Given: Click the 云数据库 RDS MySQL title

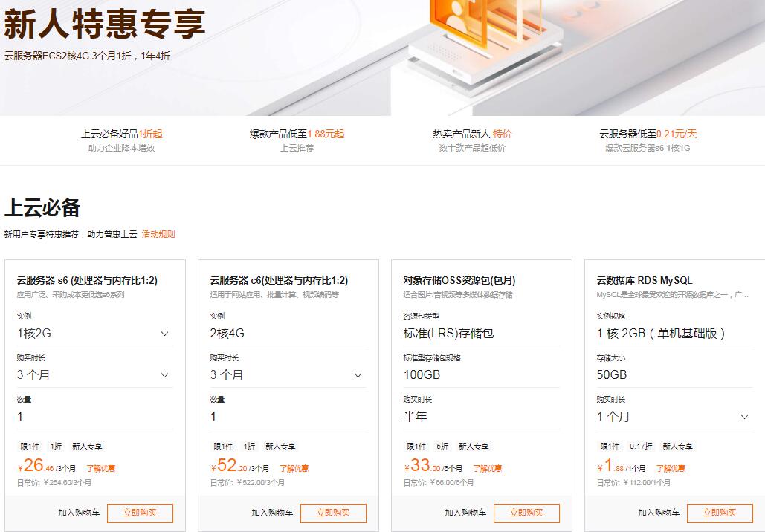Looking at the screenshot, I should point(645,280).
